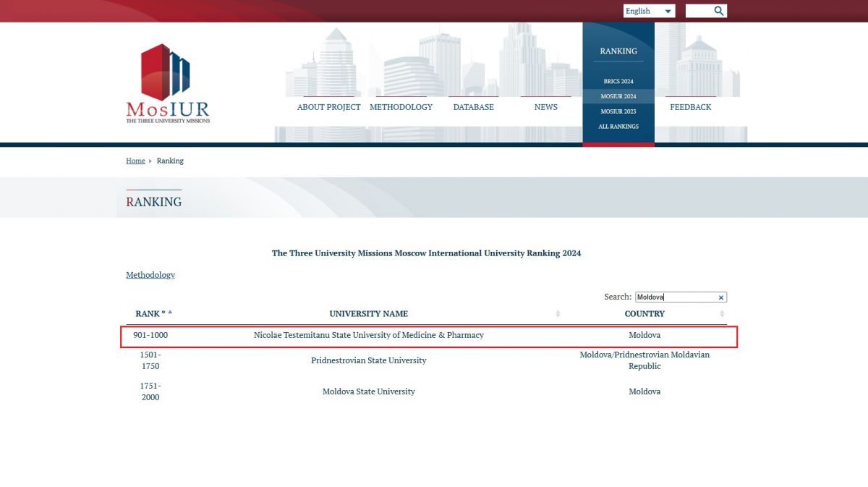Select the Moldova State University row
Screen dimensions: 868x487
[369, 391]
